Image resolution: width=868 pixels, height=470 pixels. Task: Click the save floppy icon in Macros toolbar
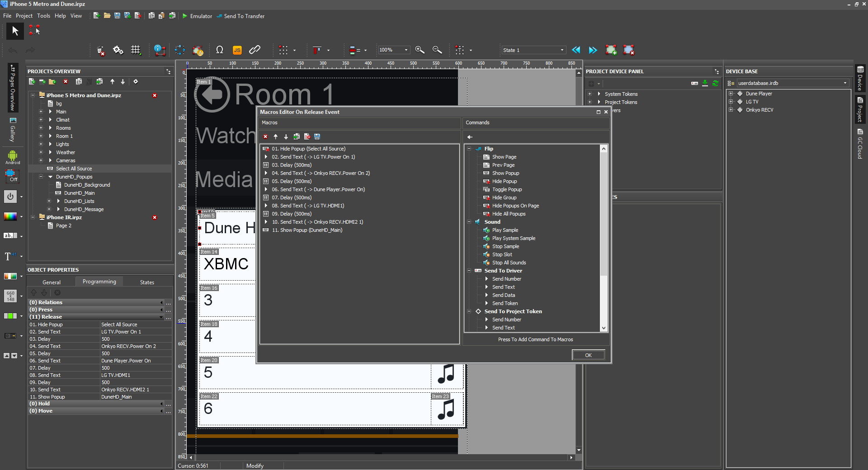click(317, 136)
